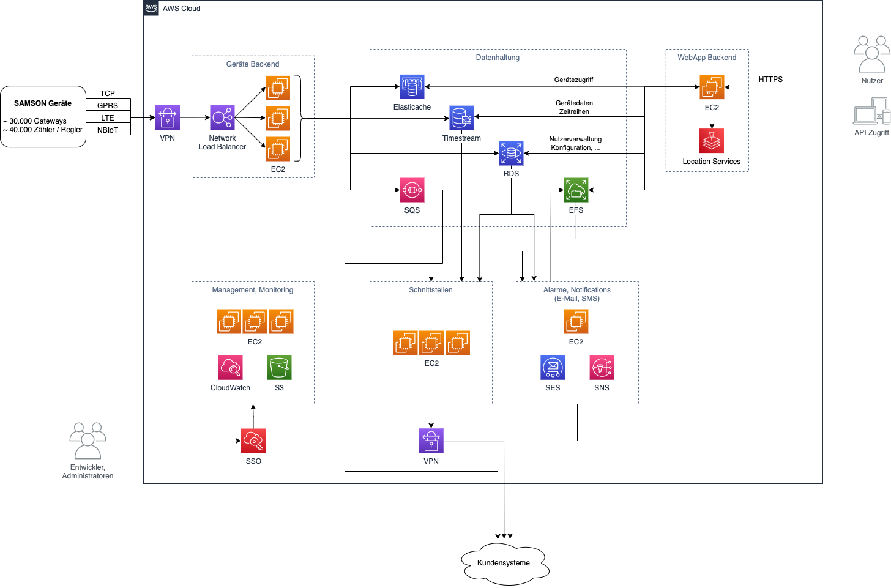891x588 pixels.
Task: Select the Location Services icon
Action: coord(712,141)
